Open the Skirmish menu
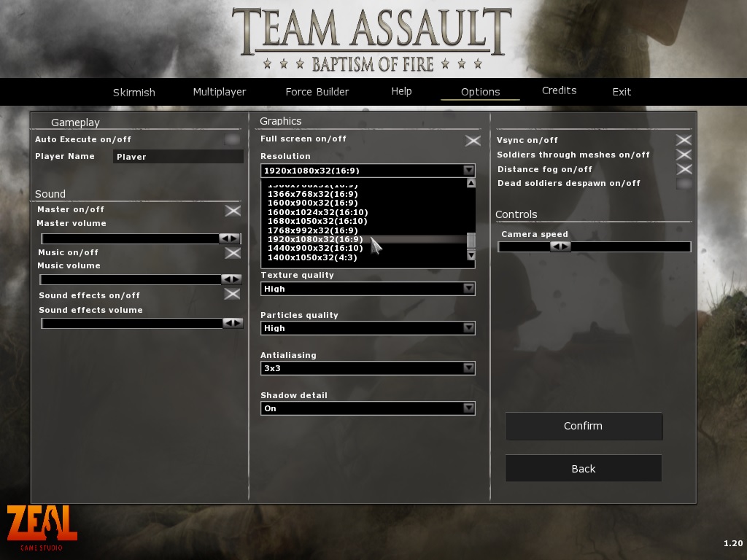747x560 pixels. [x=134, y=92]
